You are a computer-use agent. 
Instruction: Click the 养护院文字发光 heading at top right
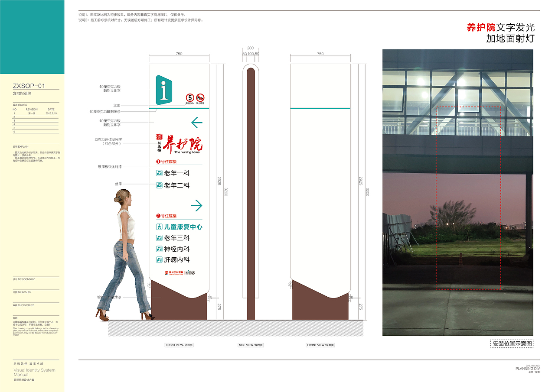pyautogui.click(x=501, y=27)
